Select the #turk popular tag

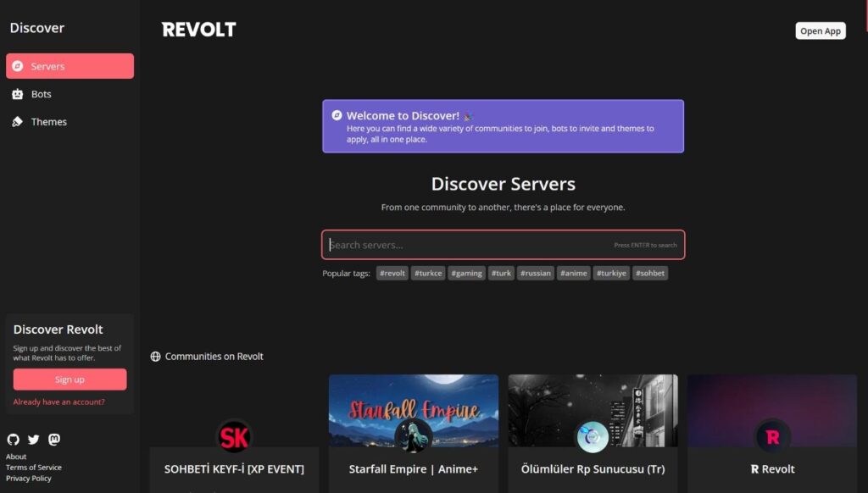[501, 273]
